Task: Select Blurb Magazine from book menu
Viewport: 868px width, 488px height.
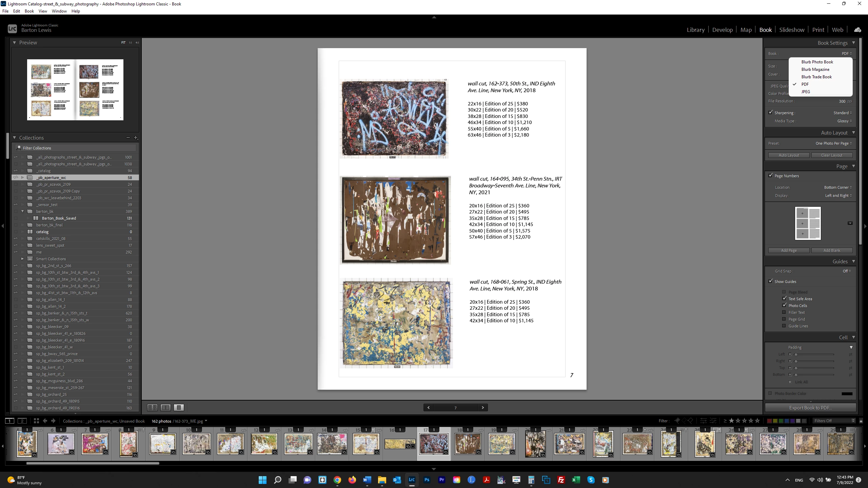Action: [815, 69]
